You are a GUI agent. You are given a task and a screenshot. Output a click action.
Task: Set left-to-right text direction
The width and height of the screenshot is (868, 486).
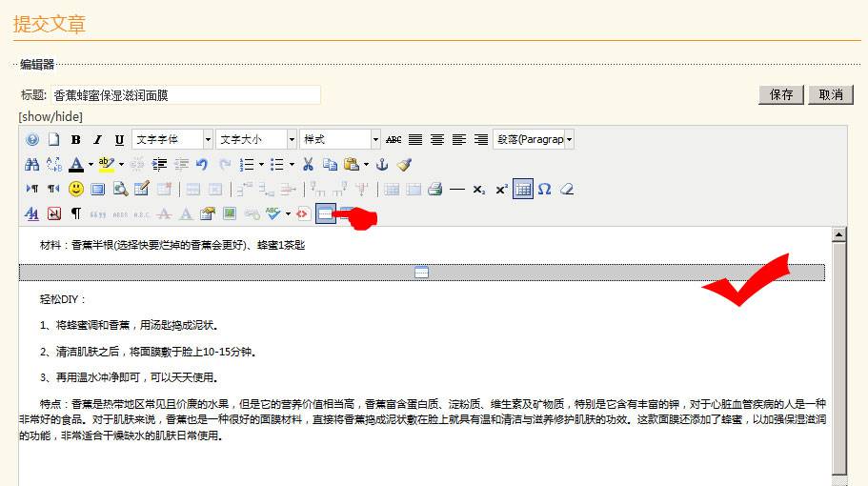(x=32, y=190)
